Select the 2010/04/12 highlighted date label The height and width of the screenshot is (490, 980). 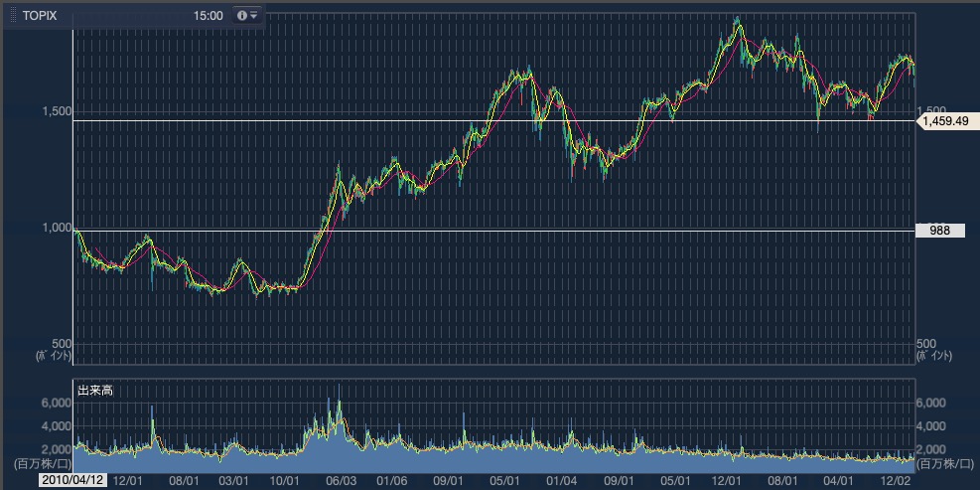click(x=73, y=480)
